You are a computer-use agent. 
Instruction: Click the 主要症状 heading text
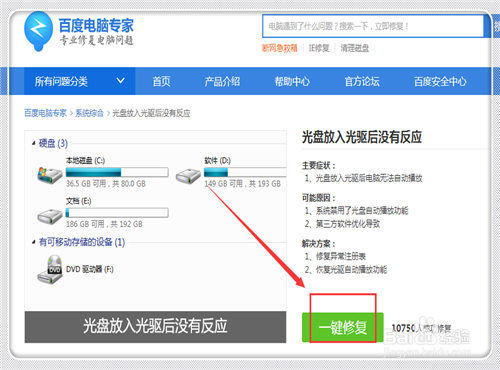click(x=319, y=166)
